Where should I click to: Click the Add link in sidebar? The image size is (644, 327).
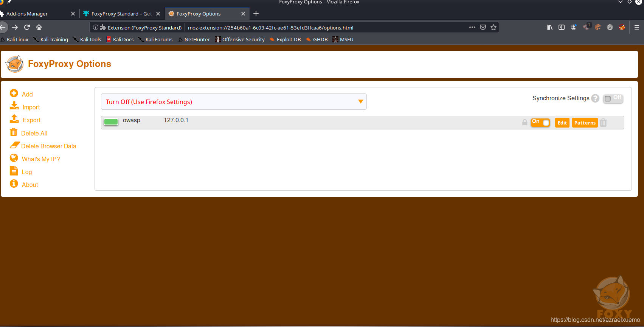27,94
